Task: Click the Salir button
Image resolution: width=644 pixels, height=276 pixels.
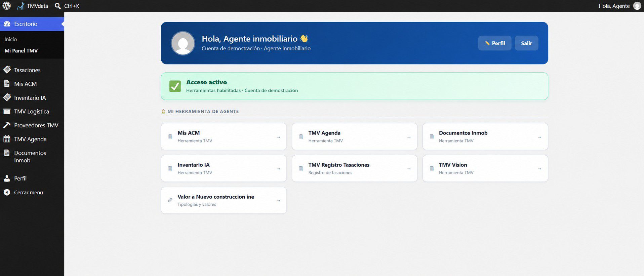Action: (526, 43)
